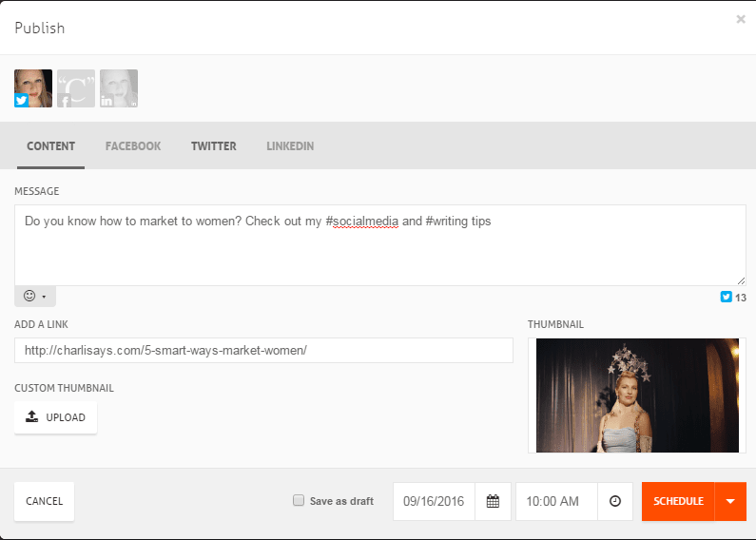
Task: Click the resize grip of message box
Action: click(741, 280)
